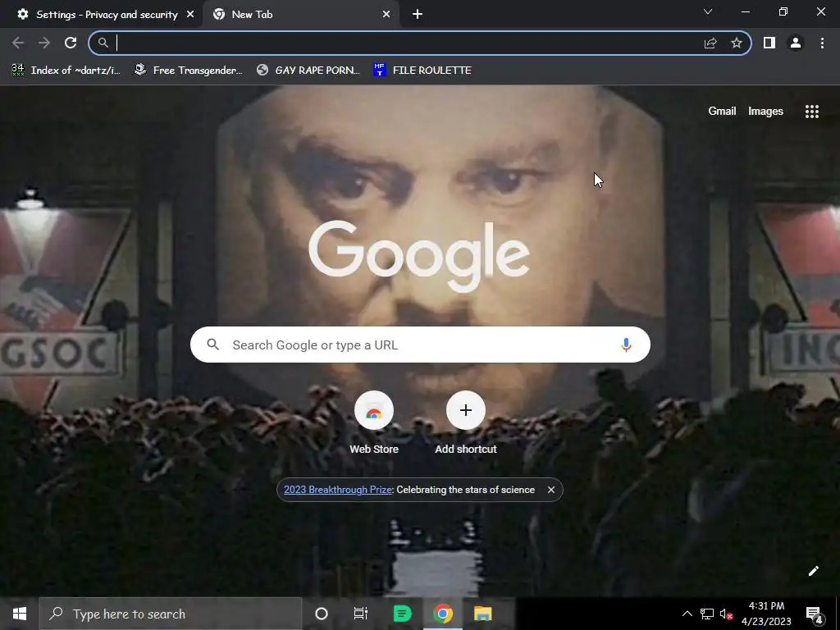Bookmark this tab with the star icon
840x630 pixels.
pos(737,43)
